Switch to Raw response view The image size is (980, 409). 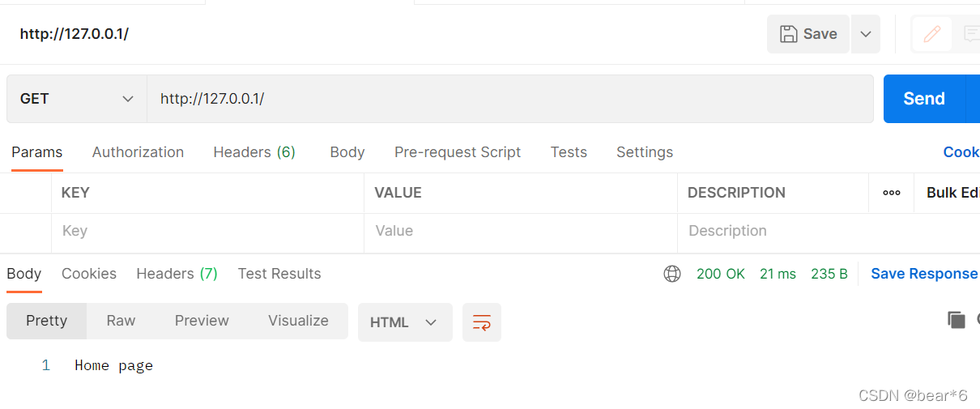click(x=121, y=321)
